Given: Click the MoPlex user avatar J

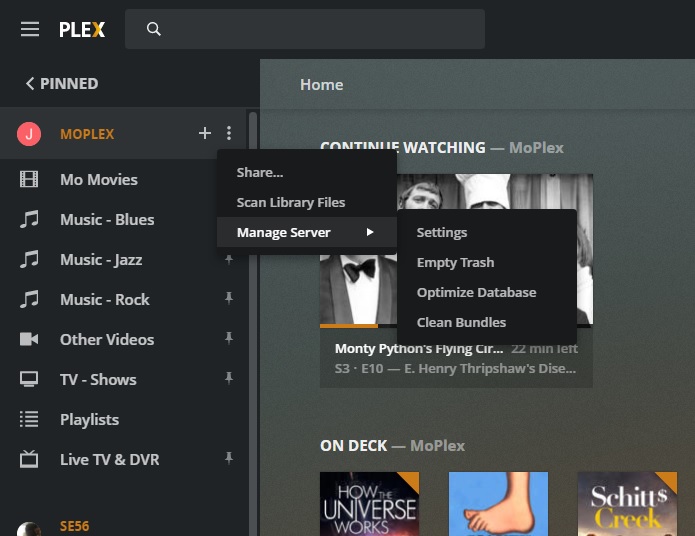Looking at the screenshot, I should pos(29,133).
